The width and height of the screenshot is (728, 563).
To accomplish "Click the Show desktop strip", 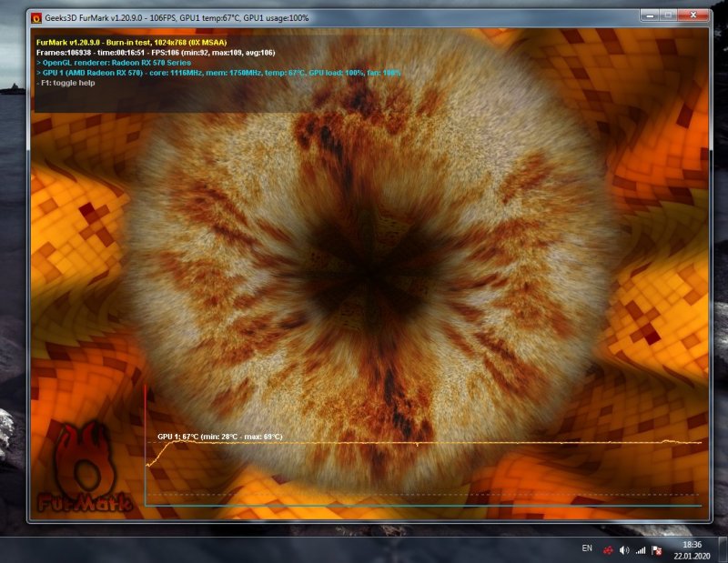I will coord(723,549).
